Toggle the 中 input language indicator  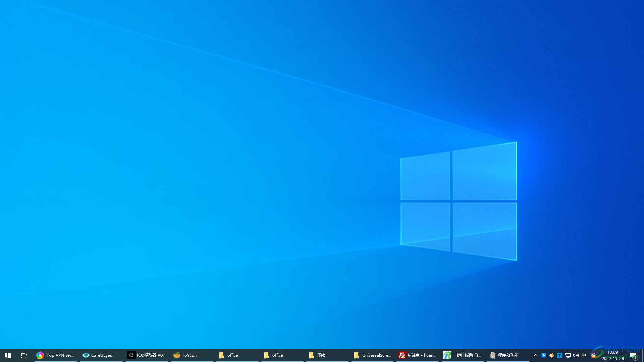pos(584,355)
